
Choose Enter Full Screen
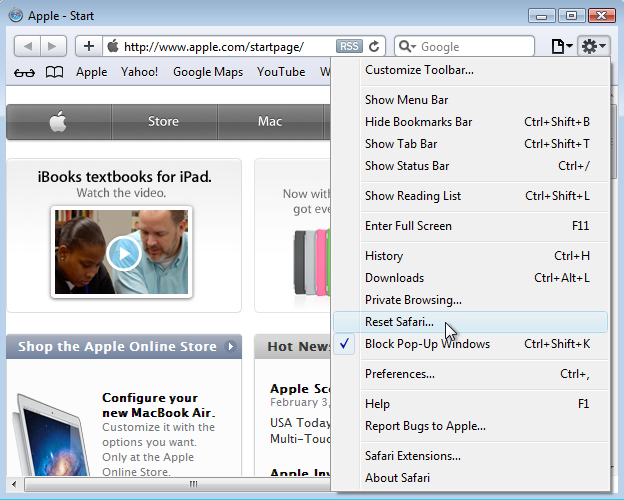[470, 226]
